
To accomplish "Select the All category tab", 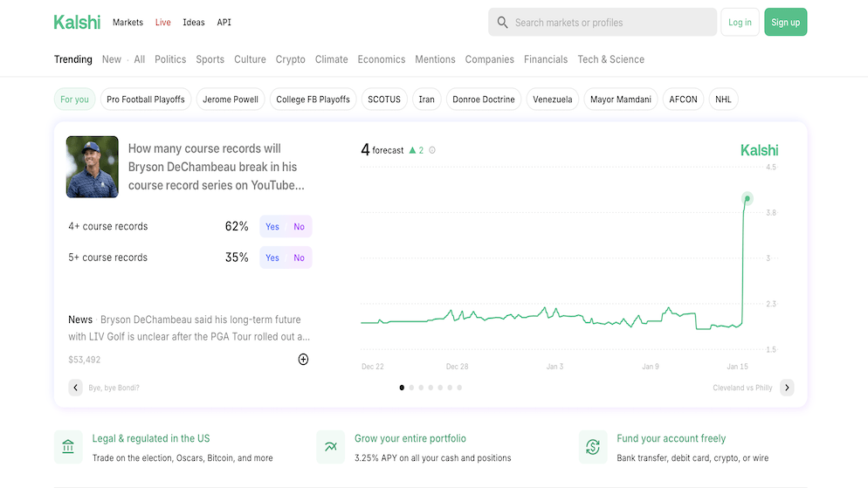I will click(x=140, y=59).
